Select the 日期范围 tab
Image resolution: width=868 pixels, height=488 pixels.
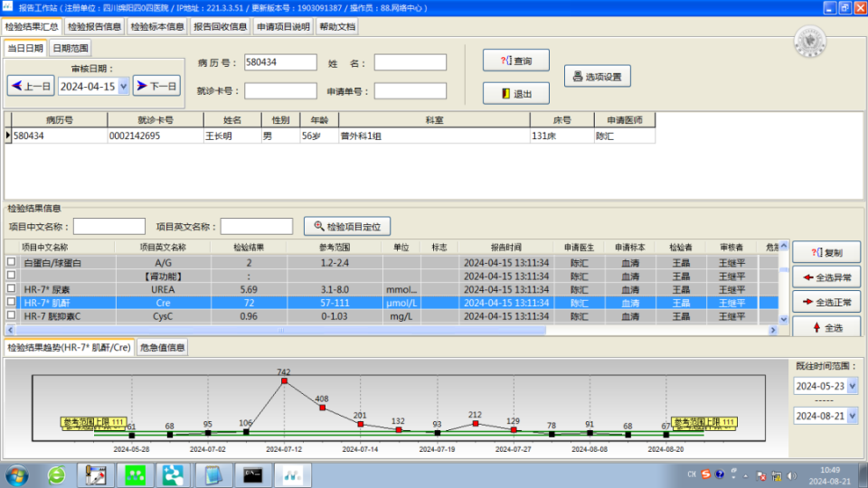(71, 48)
